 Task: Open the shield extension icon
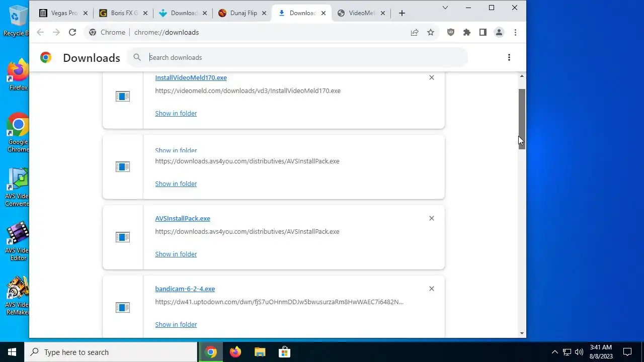pos(451,32)
